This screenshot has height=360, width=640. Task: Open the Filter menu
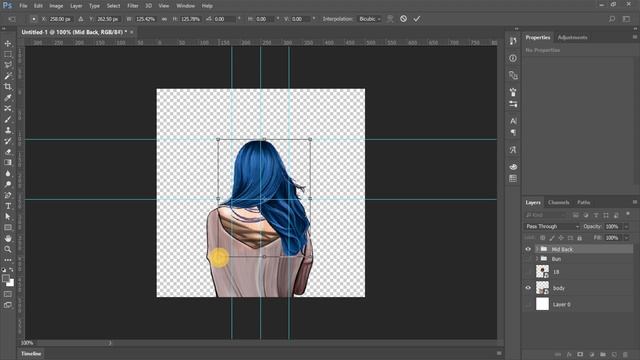[x=133, y=6]
